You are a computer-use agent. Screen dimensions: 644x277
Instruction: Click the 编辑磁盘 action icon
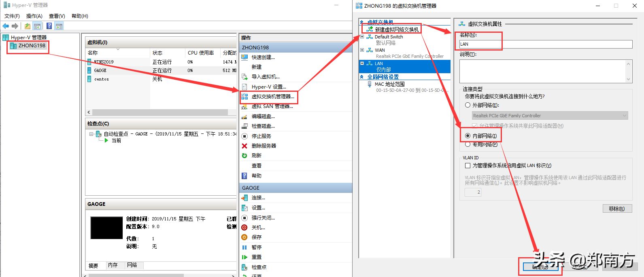point(244,116)
